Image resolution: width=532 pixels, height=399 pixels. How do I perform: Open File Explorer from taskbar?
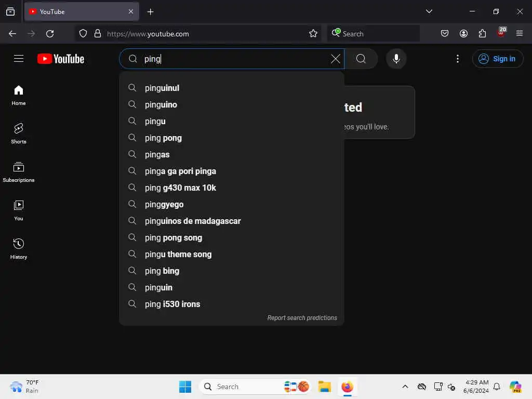point(324,387)
